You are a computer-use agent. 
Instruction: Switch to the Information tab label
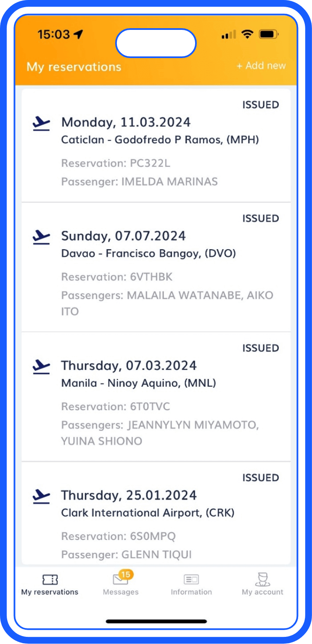(x=191, y=592)
